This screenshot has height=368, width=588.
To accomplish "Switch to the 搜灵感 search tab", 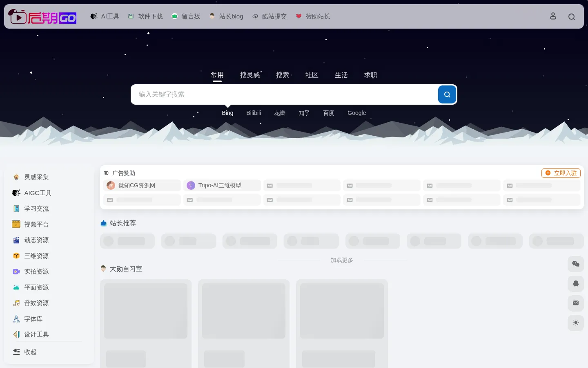I will pos(250,75).
